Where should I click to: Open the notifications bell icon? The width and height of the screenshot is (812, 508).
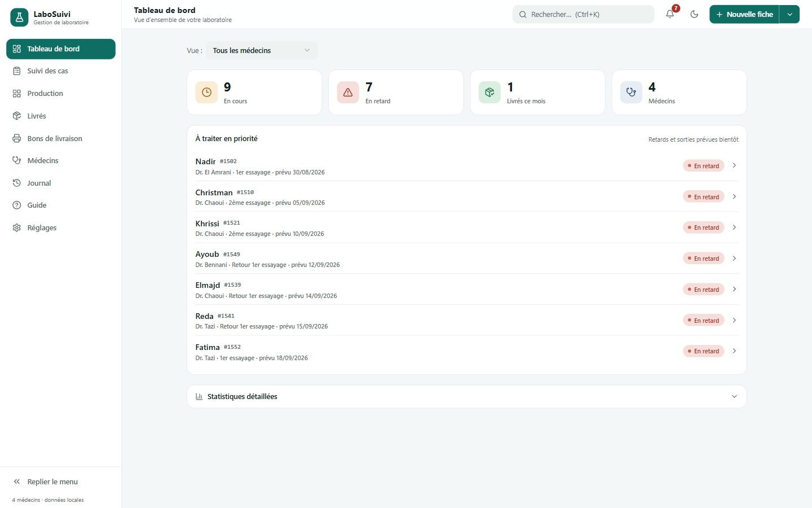[x=670, y=14]
